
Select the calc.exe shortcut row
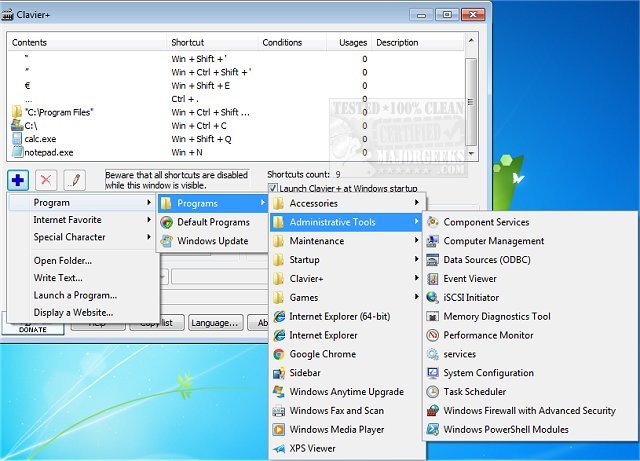[x=236, y=139]
